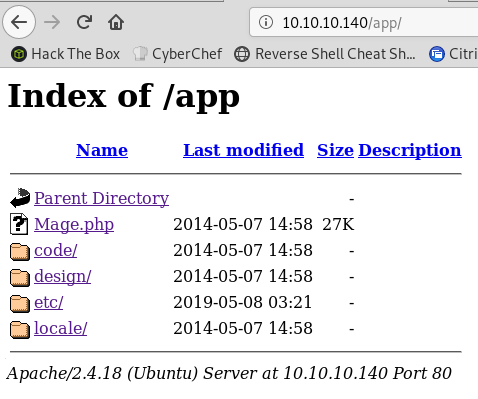Viewport: 478px width, 399px height.
Task: Open the Hack The Box bookmark
Action: (65, 54)
